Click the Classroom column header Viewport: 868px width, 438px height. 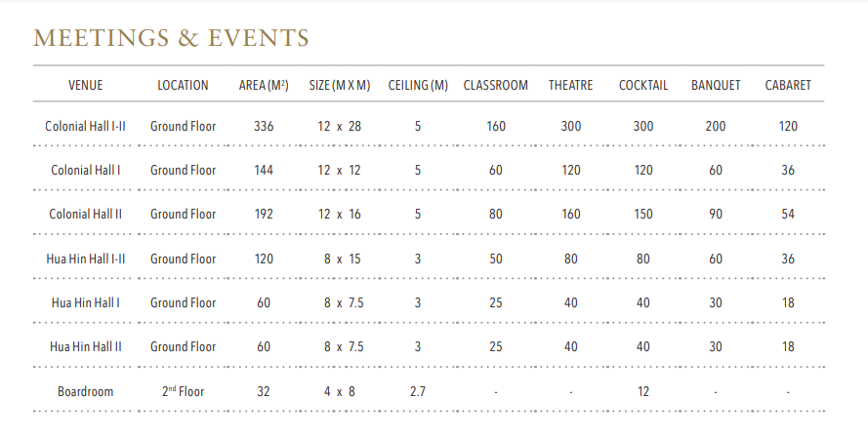495,85
